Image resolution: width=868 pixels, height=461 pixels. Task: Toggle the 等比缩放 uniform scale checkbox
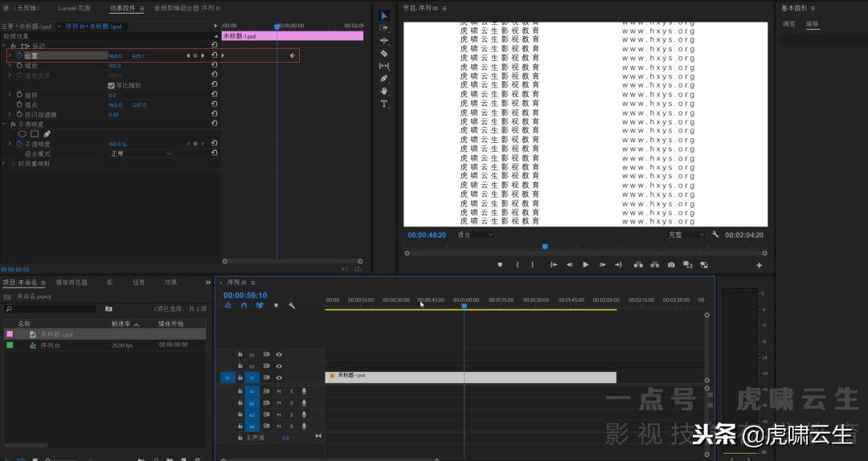111,85
